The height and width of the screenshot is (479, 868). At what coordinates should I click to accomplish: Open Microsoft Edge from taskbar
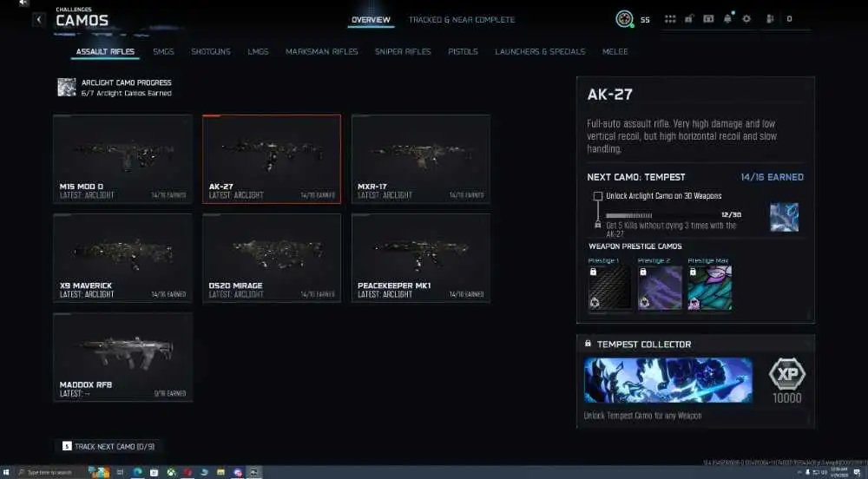[137, 472]
